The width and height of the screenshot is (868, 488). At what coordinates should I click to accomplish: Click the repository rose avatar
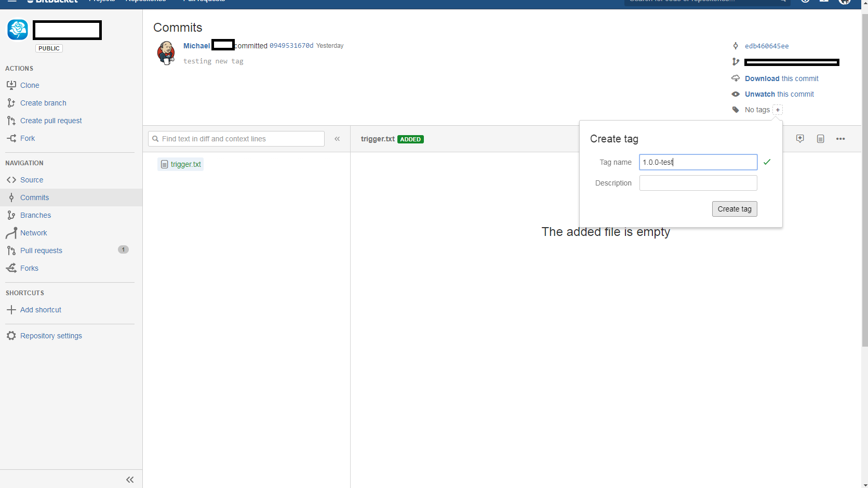[18, 30]
